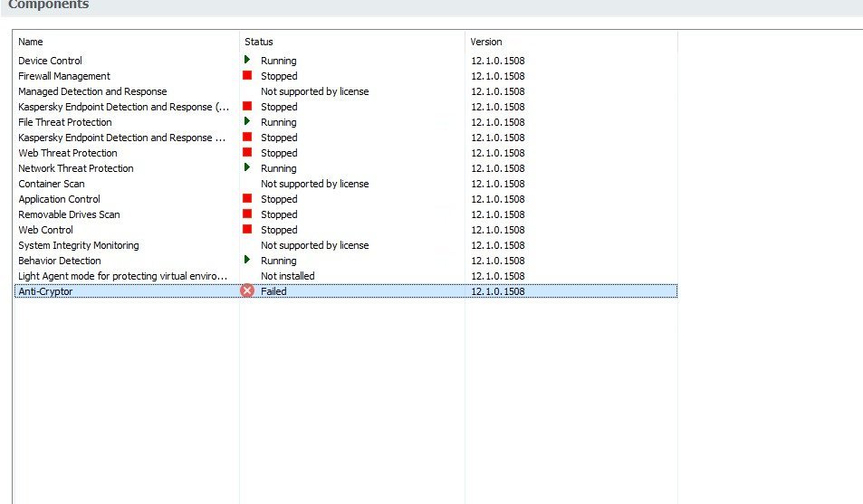Click the green Running icon for Behavior Detection
This screenshot has width=863, height=504.
pos(247,260)
